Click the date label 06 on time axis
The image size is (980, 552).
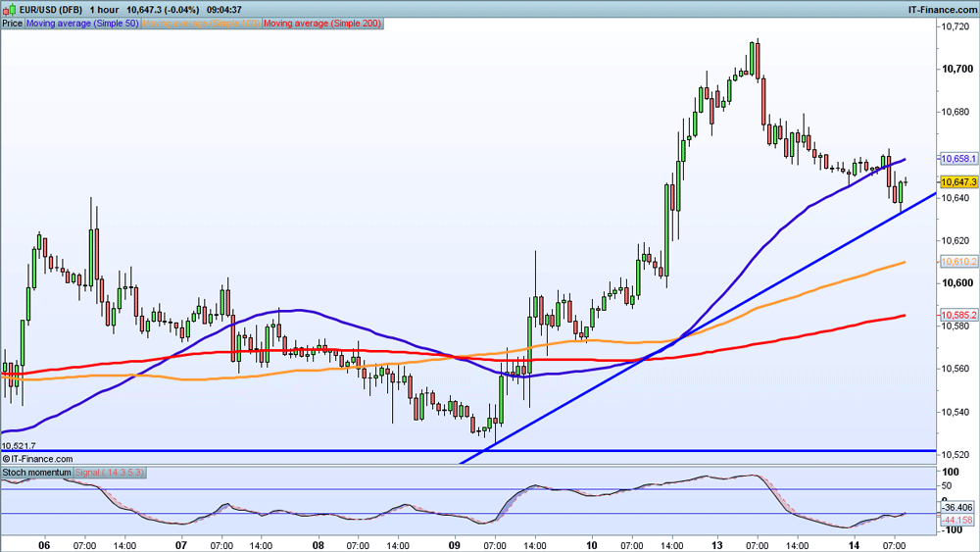(44, 545)
